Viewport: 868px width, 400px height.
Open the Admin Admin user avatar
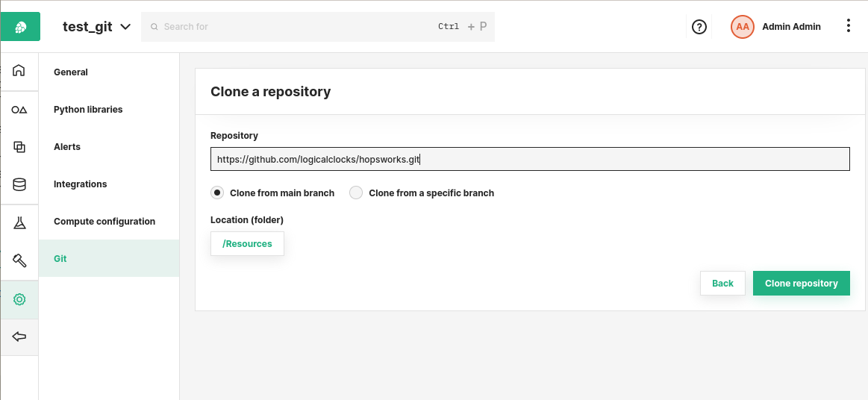[x=742, y=27]
